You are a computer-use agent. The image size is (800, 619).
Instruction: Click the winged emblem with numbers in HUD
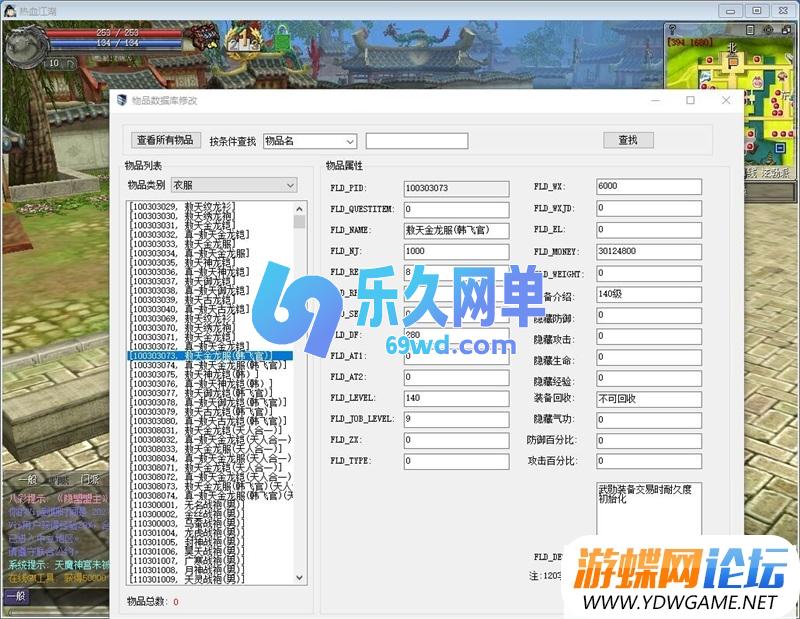pos(244,39)
